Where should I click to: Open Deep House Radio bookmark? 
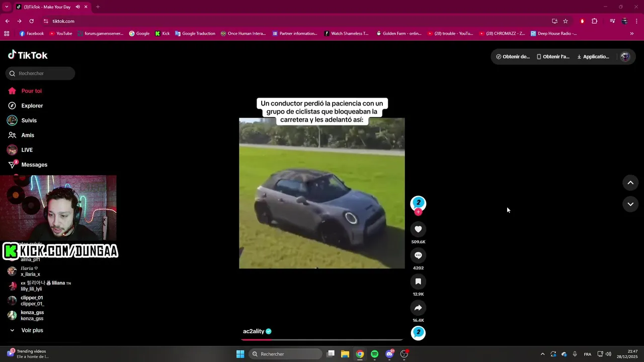click(553, 34)
